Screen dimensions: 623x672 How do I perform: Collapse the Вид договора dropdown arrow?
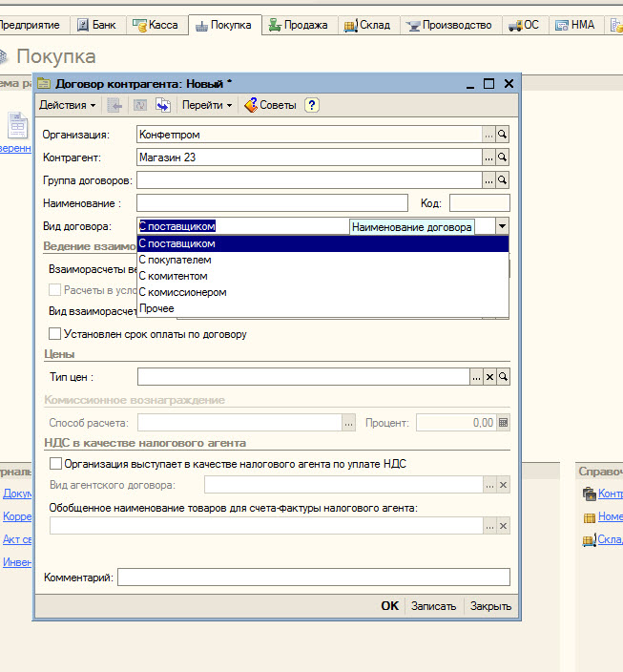[502, 227]
